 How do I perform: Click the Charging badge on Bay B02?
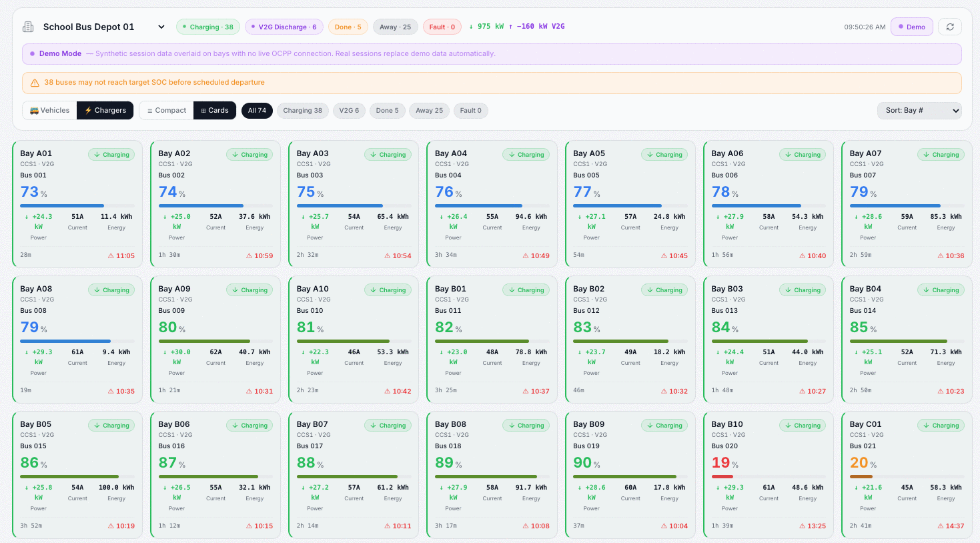pyautogui.click(x=664, y=290)
